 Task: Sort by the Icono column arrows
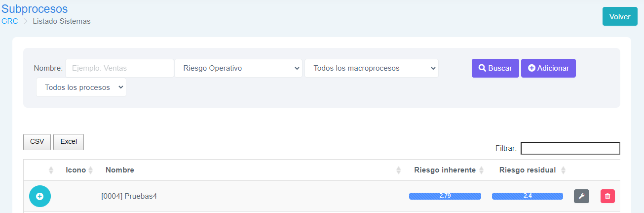tap(90, 170)
